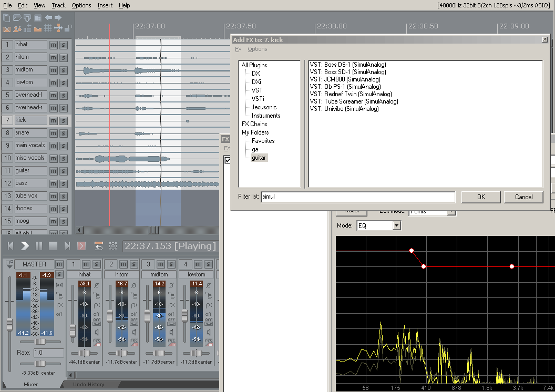Toggle the locking padlock toolbar icon

[x=68, y=28]
